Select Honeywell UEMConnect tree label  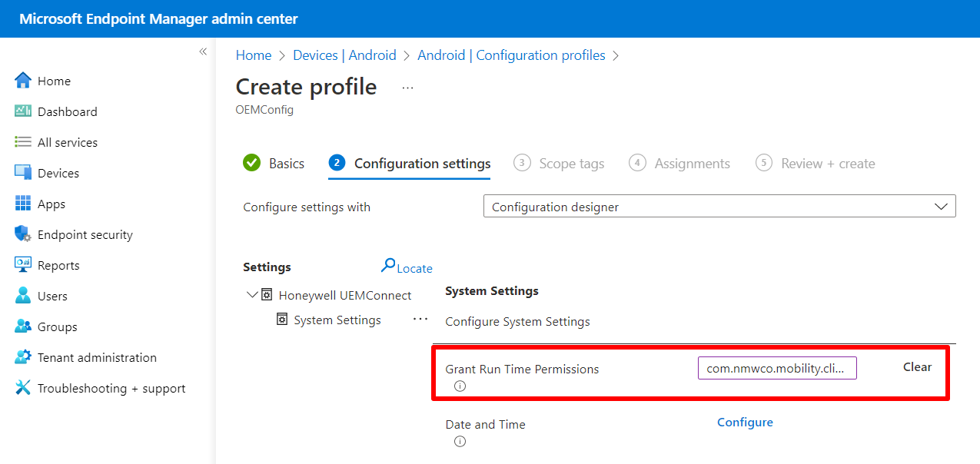[x=345, y=295]
